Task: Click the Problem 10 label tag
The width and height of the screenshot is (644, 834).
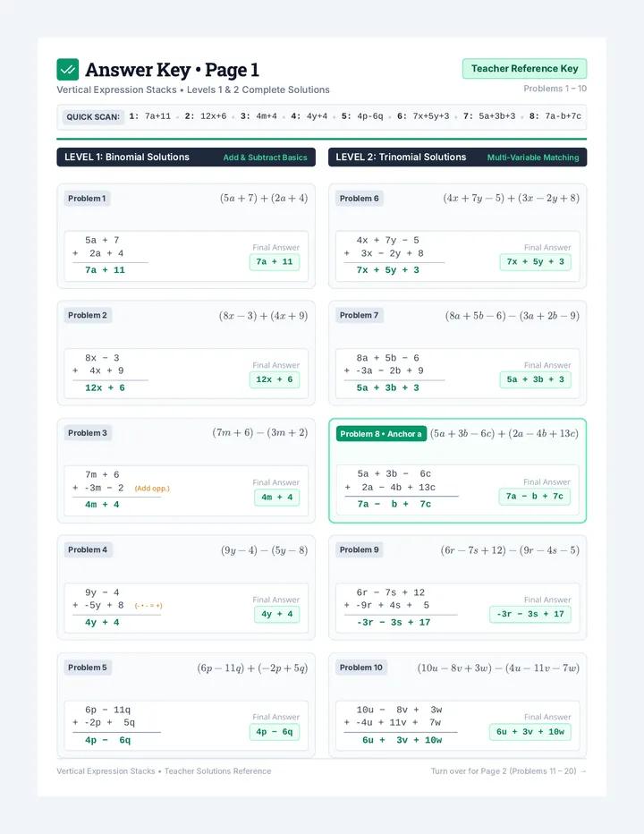Action: 361,668
